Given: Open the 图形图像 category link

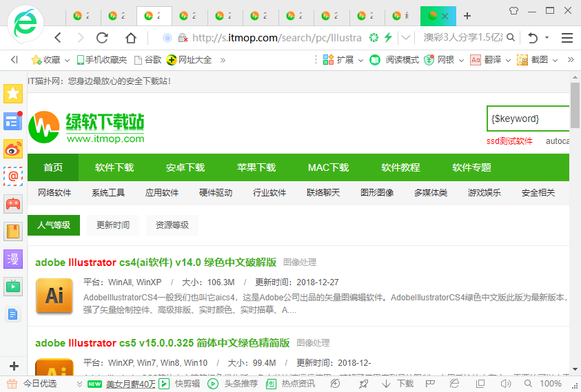Looking at the screenshot, I should tap(377, 193).
